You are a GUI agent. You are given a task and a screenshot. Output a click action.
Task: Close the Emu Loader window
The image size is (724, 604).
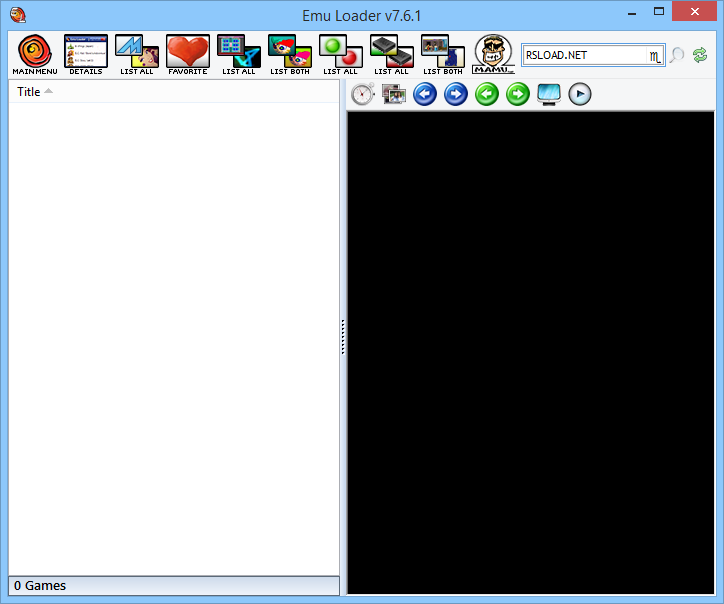[694, 12]
